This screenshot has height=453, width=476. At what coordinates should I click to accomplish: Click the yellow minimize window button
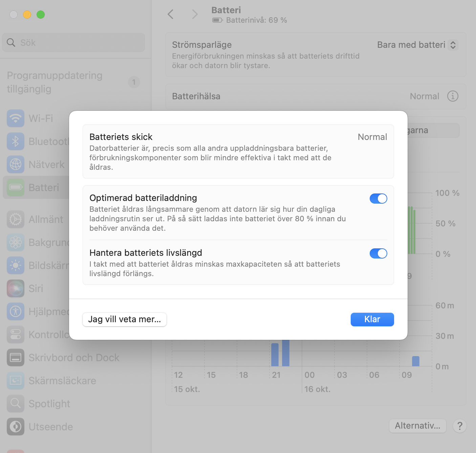(x=27, y=15)
